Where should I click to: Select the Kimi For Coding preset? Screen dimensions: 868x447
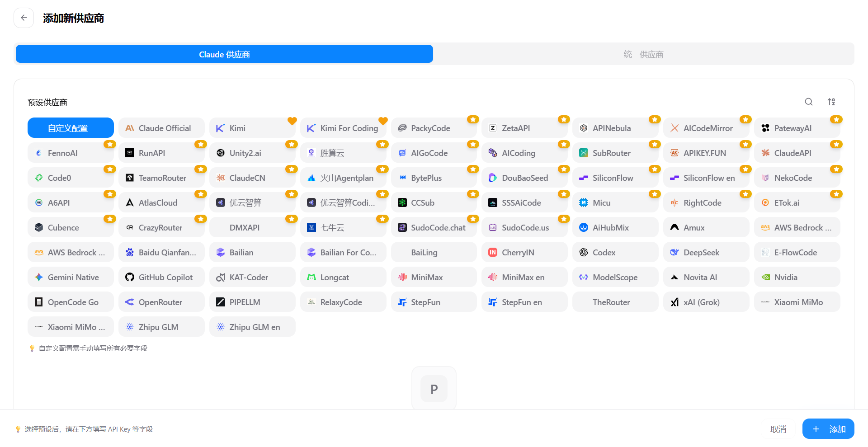point(343,128)
